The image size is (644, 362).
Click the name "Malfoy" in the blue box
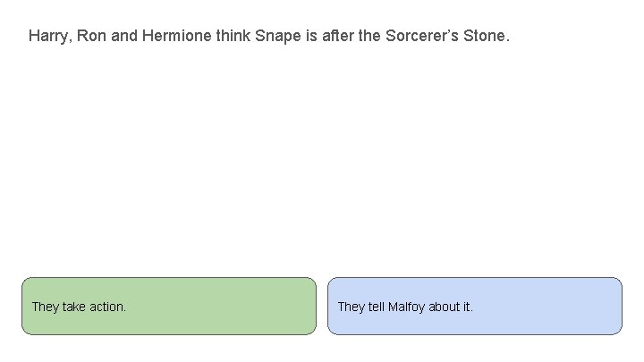point(406,307)
